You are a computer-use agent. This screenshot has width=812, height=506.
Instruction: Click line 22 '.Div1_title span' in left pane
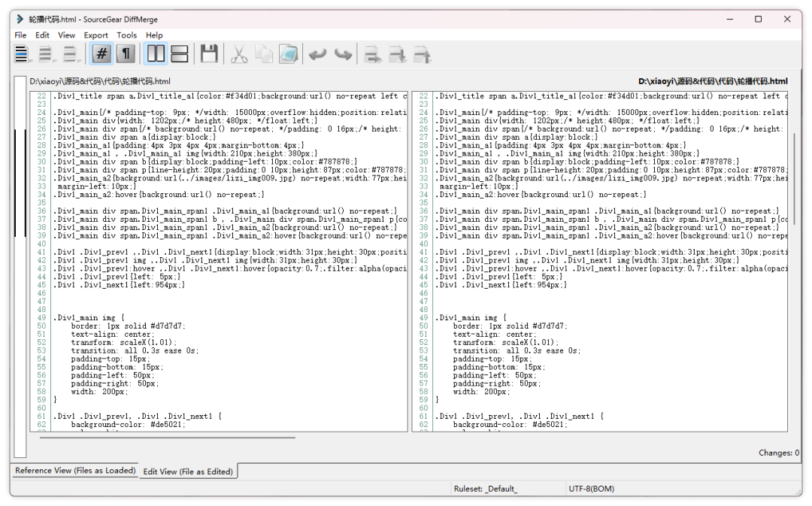pos(229,96)
